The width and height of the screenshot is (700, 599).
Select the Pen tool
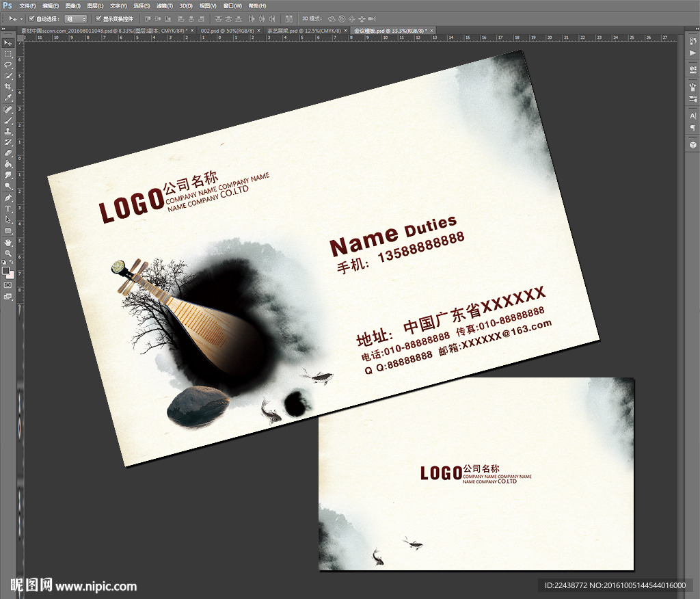tap(8, 198)
